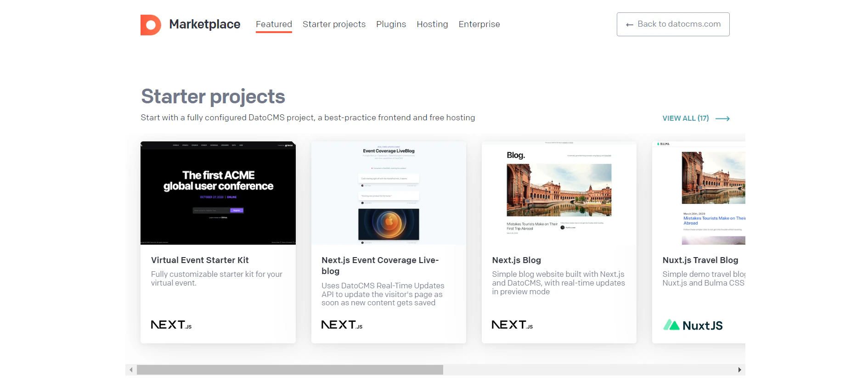The width and height of the screenshot is (868, 387).
Task: Open the Enterprise tab
Action: point(479,24)
